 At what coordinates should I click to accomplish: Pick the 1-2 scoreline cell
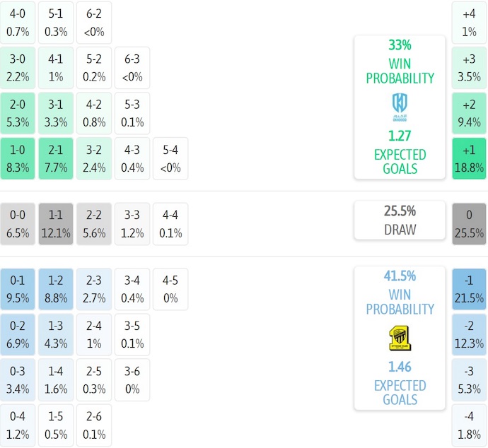coord(56,289)
